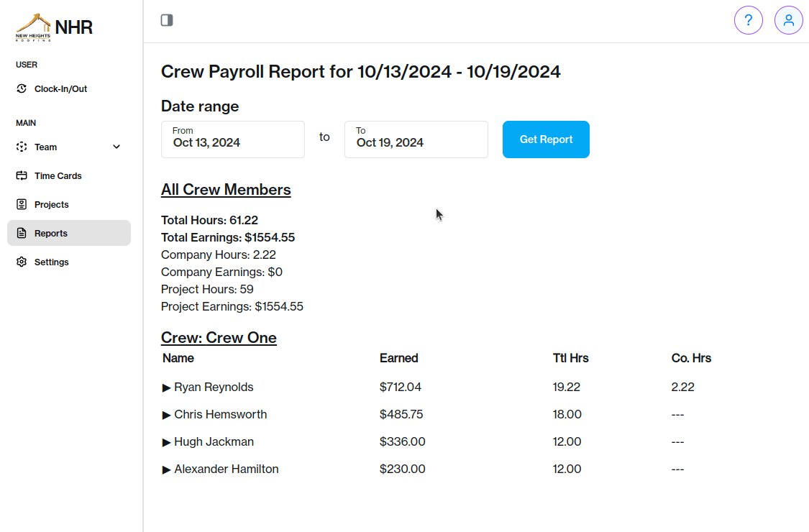Image resolution: width=809 pixels, height=532 pixels.
Task: Expand Alexander Hamilton's row details
Action: tap(168, 469)
